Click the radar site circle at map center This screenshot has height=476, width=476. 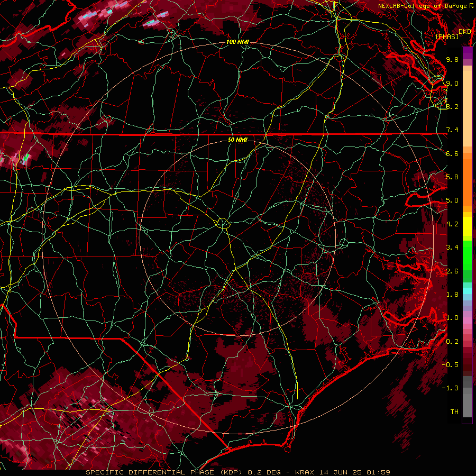coord(223,223)
